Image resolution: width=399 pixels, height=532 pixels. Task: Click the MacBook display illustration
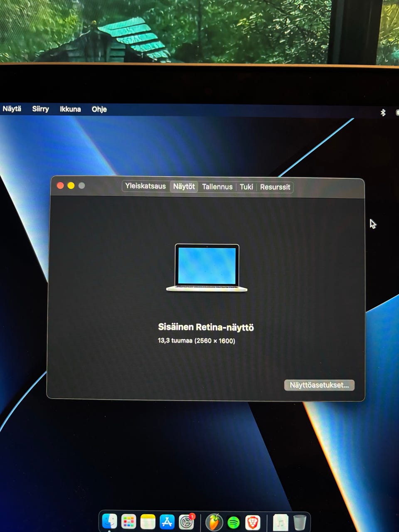(x=207, y=268)
